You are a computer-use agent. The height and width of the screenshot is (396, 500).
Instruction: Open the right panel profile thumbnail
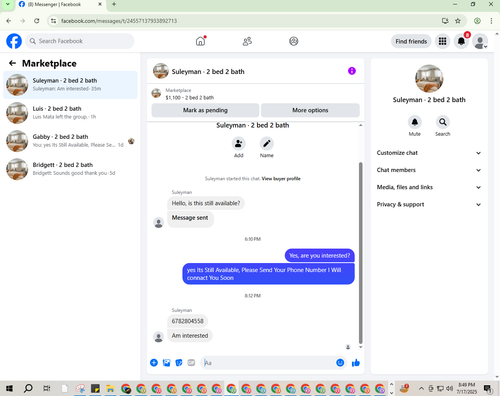[429, 79]
